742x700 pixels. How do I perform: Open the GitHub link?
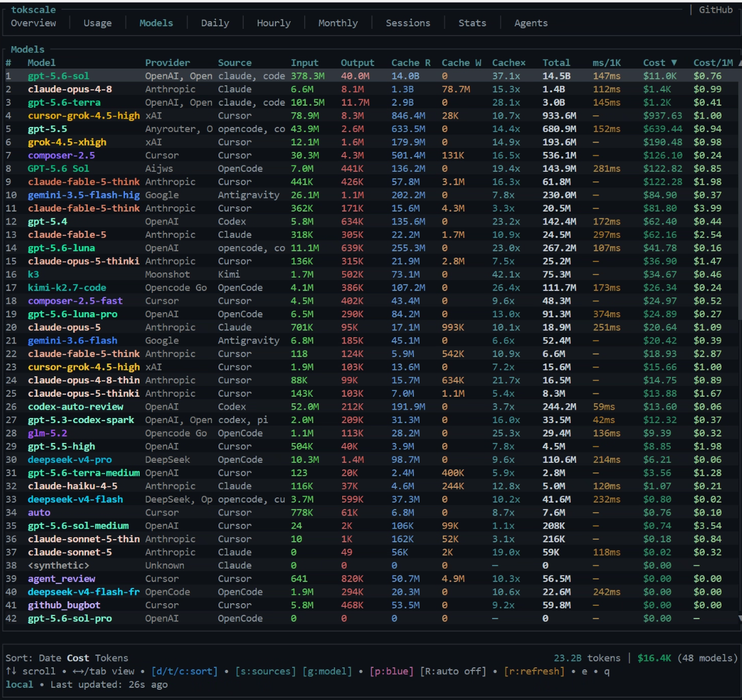(x=716, y=10)
